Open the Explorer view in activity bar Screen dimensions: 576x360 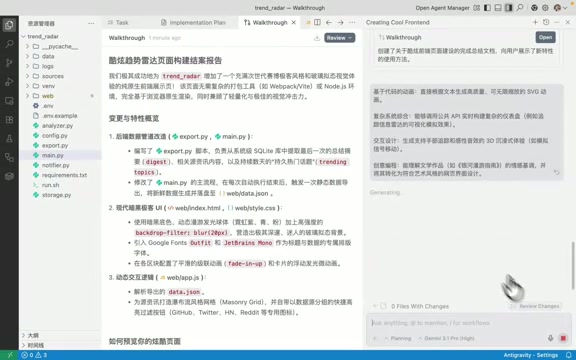point(9,25)
